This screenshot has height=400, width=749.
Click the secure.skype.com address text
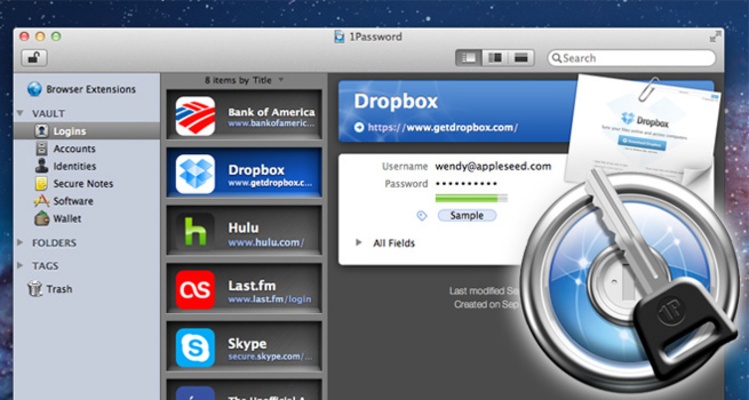point(270,357)
